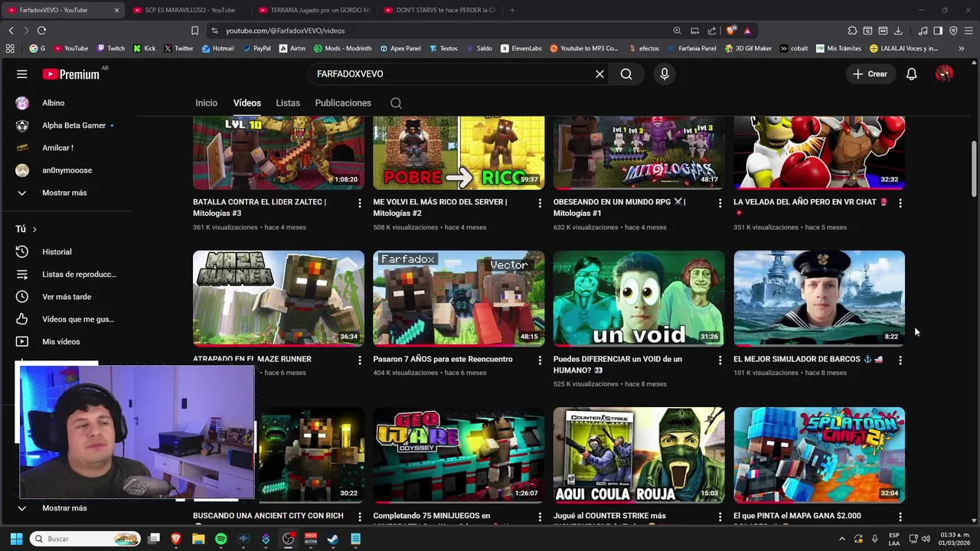Viewport: 980px width, 551px height.
Task: Open account avatar menu
Action: (x=944, y=74)
